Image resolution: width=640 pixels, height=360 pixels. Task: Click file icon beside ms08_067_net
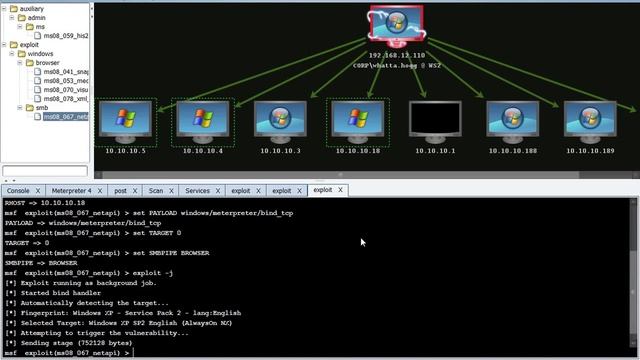click(x=38, y=116)
